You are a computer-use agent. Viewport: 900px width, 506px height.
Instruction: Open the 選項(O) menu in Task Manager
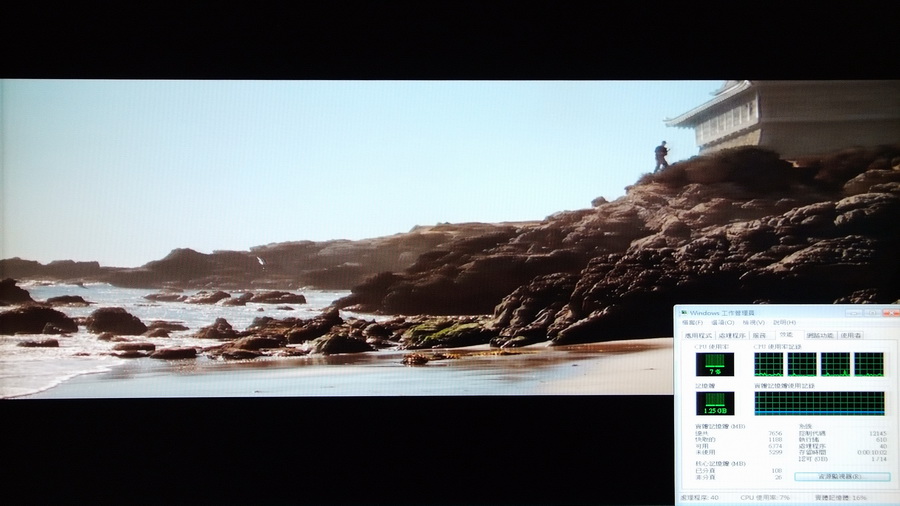tap(722, 323)
